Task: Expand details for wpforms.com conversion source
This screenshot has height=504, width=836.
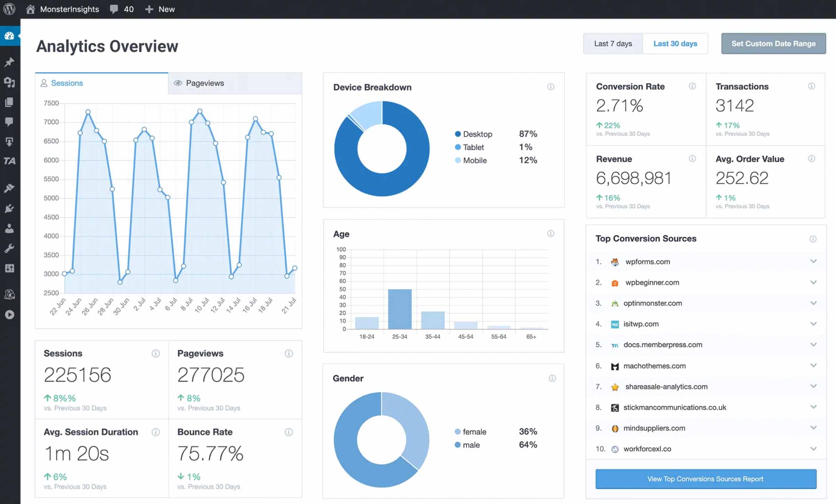Action: (x=814, y=261)
